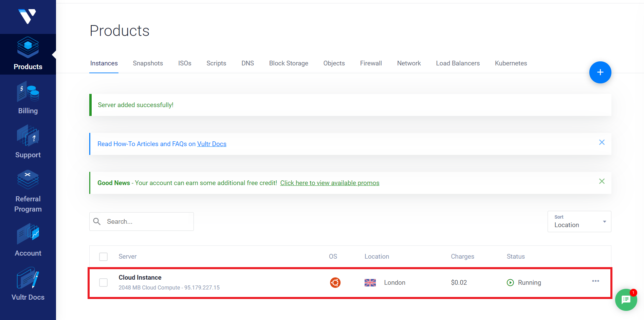Click the Location column header
644x320 pixels.
[x=376, y=257]
